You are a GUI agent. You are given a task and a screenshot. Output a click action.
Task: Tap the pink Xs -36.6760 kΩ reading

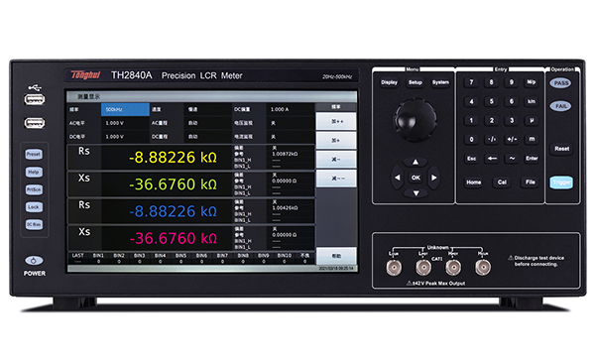173,238
